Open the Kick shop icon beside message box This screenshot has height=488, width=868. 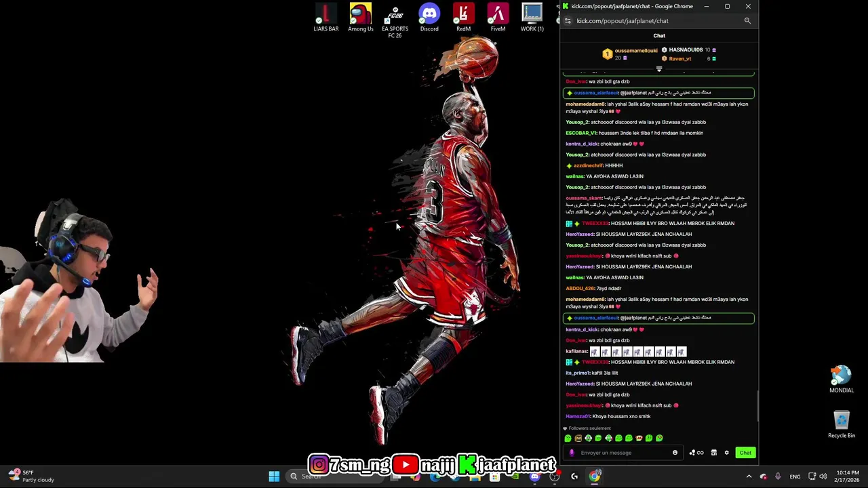pos(714,453)
